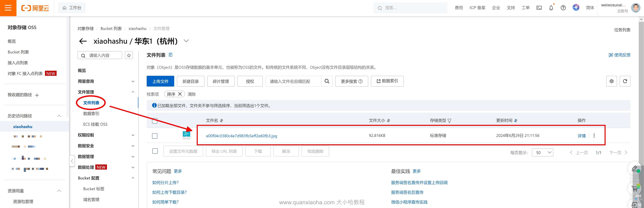Refresh the file list

pyautogui.click(x=625, y=81)
